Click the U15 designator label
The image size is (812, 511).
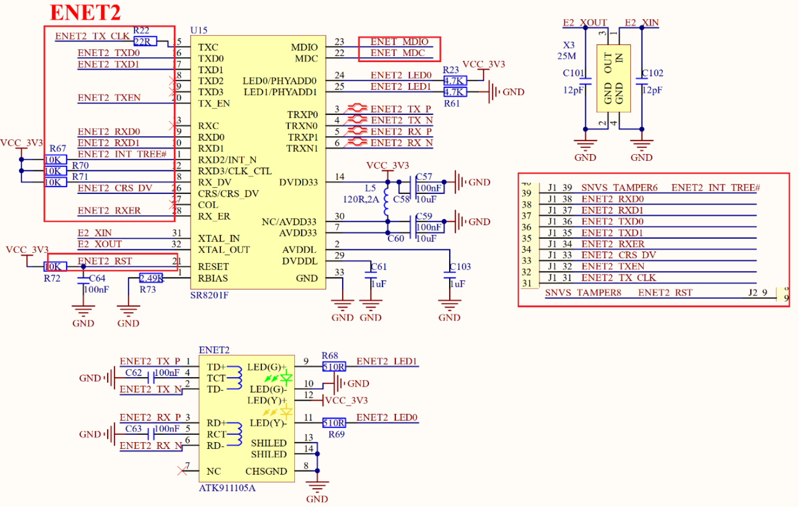point(199,30)
